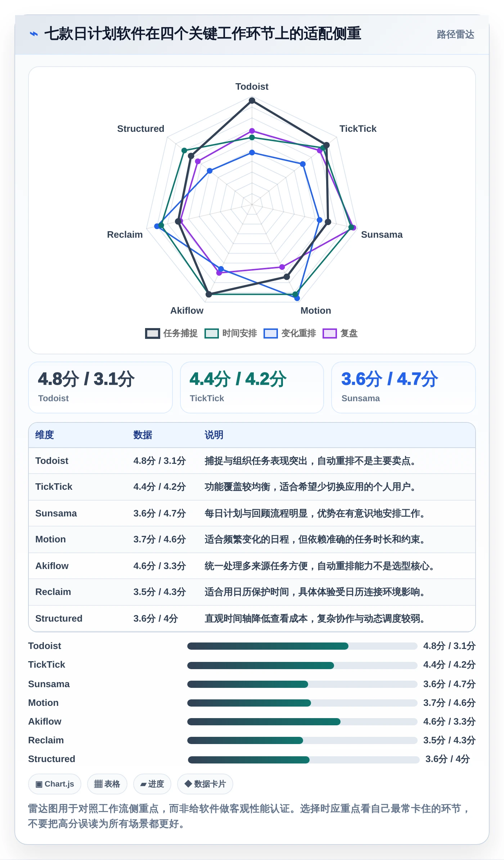Click the grid icon in the 表格 chip

click(x=98, y=784)
